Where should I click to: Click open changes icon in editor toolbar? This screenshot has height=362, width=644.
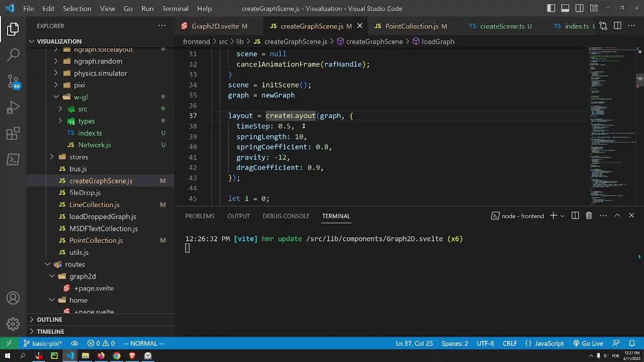pyautogui.click(x=603, y=26)
